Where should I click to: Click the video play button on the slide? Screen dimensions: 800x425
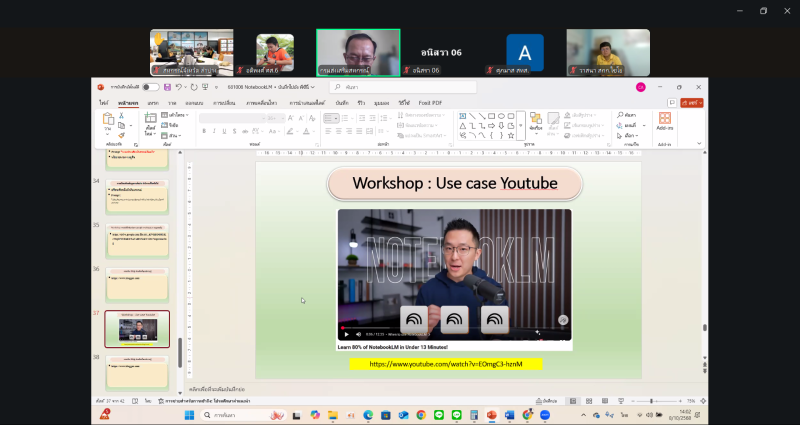pos(347,334)
